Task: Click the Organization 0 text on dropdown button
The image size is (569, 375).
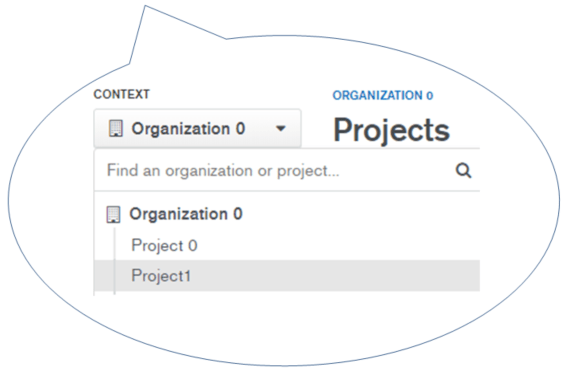Action: click(x=188, y=129)
